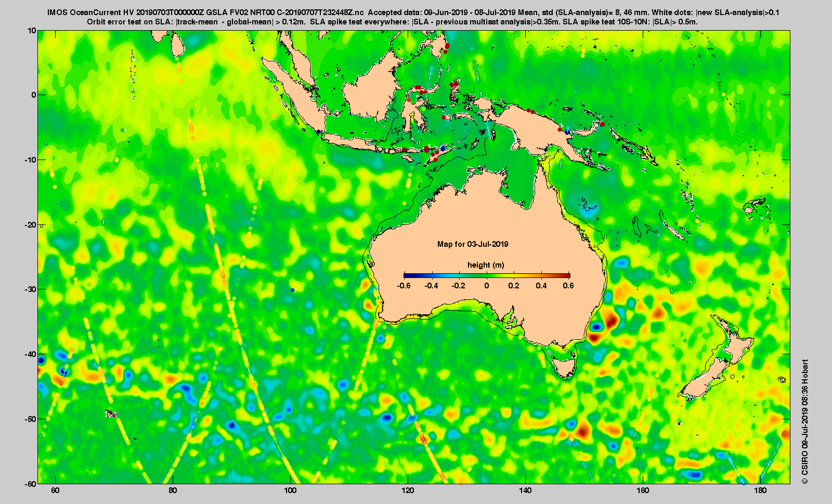This screenshot has height=504, width=832.
Task: Click latitude axis label 10
Action: [32, 31]
